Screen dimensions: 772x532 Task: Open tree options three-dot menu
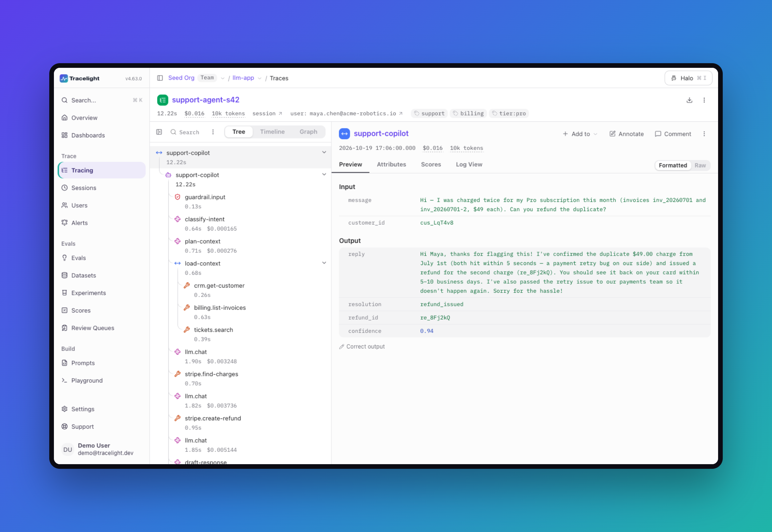pyautogui.click(x=213, y=132)
